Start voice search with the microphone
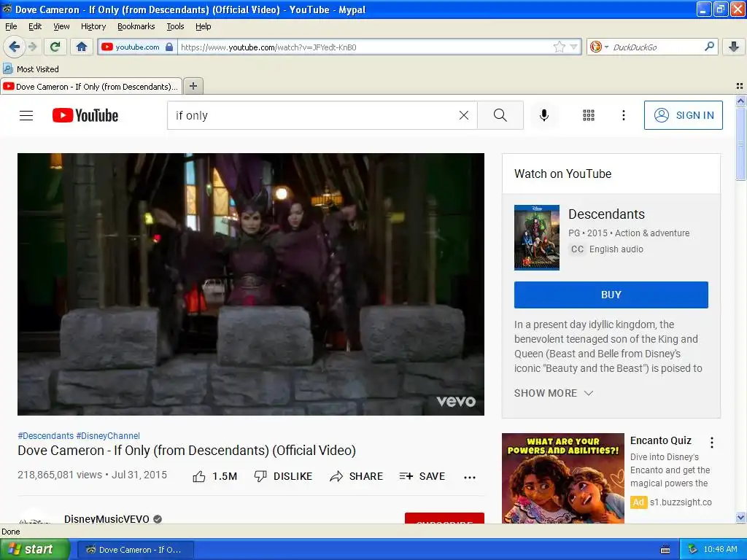Screen dimensions: 747x560 tap(543, 115)
